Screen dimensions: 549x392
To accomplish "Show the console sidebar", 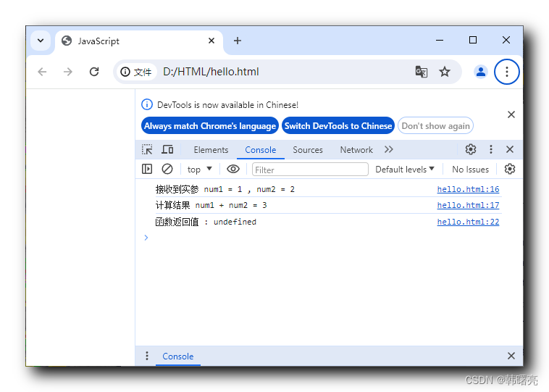I will coord(147,170).
